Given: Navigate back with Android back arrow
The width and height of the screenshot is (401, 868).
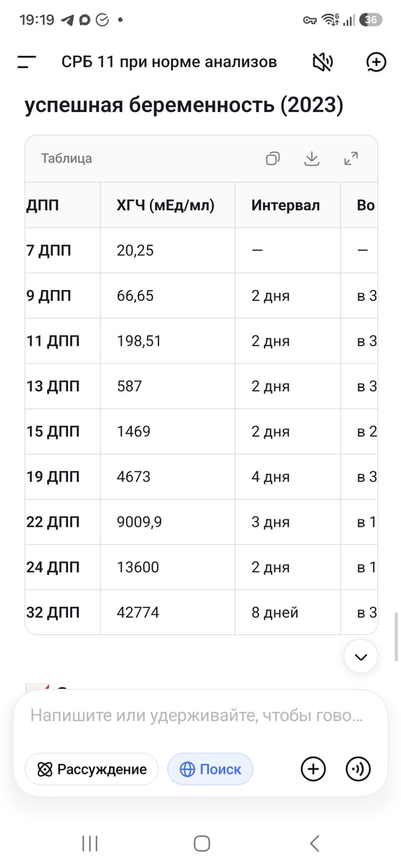Looking at the screenshot, I should [x=314, y=843].
